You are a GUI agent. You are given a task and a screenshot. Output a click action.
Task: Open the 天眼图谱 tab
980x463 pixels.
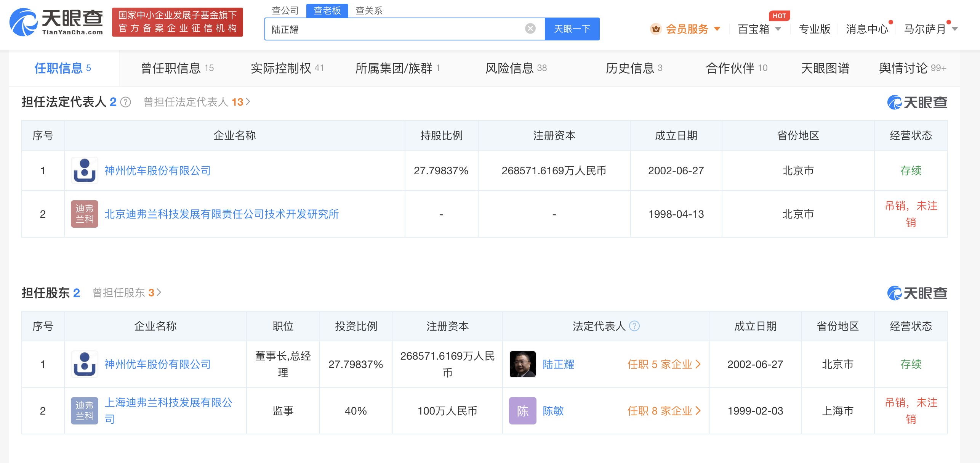coord(825,68)
